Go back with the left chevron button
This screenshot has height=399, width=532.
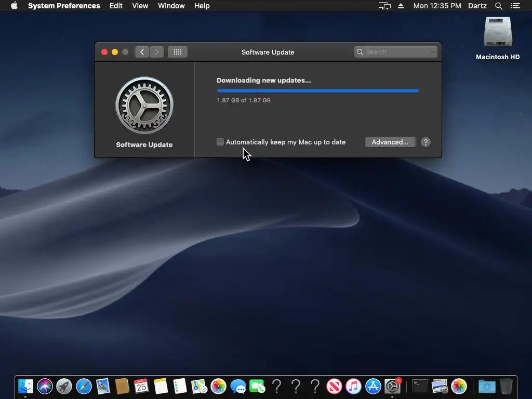tap(142, 52)
